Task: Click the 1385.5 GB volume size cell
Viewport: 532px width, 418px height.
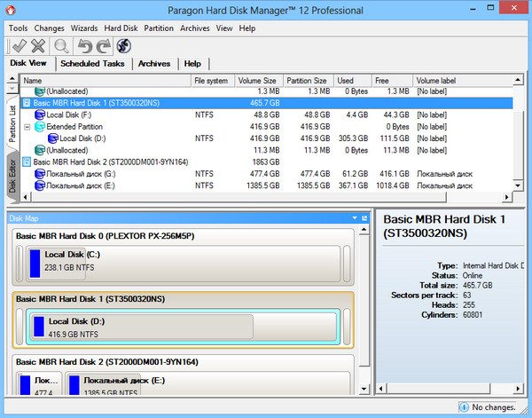Action: point(263,185)
